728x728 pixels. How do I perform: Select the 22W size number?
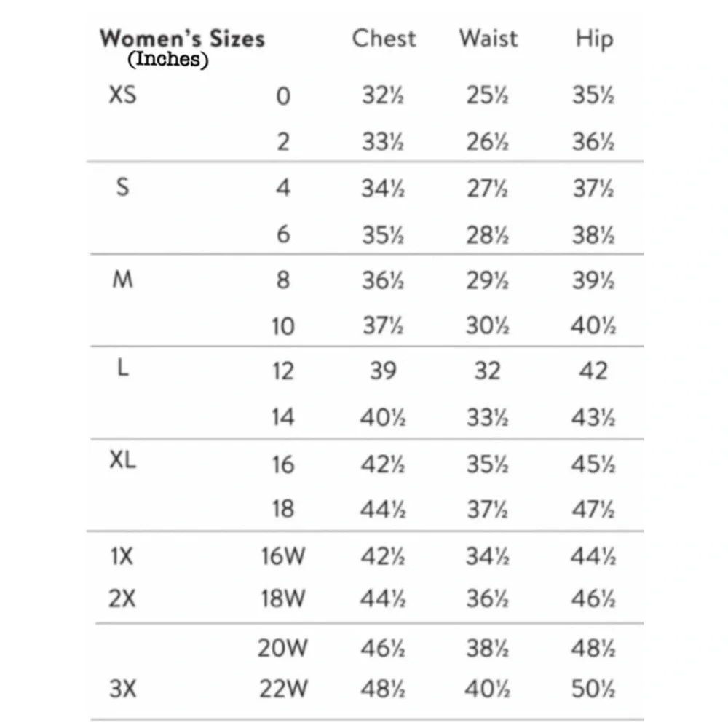point(282,689)
